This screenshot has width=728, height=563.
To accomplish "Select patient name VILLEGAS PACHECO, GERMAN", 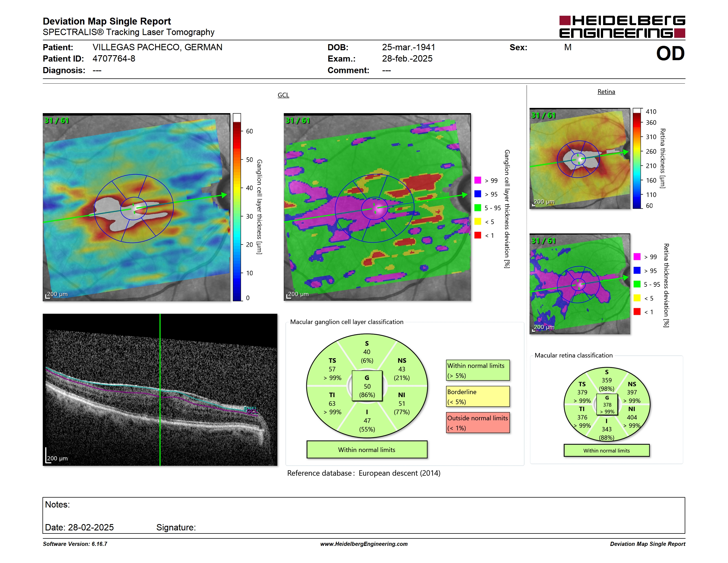I will [157, 47].
